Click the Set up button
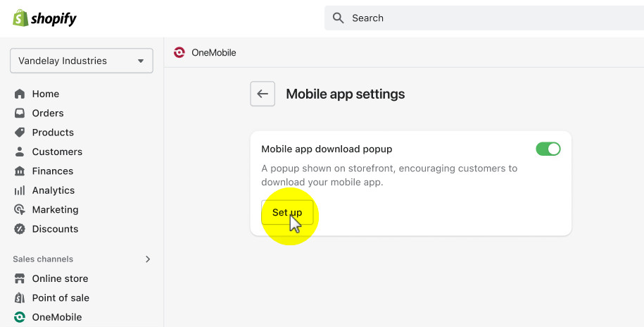 click(287, 212)
